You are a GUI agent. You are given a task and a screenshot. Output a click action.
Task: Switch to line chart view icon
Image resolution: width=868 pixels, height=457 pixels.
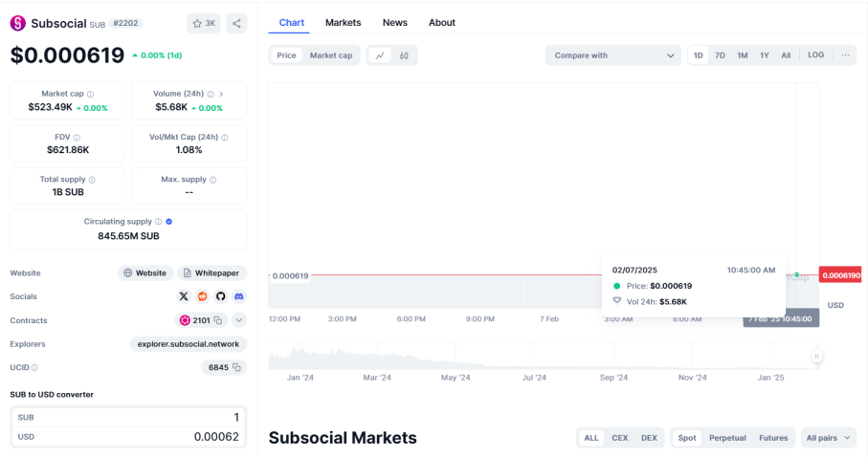coord(380,55)
